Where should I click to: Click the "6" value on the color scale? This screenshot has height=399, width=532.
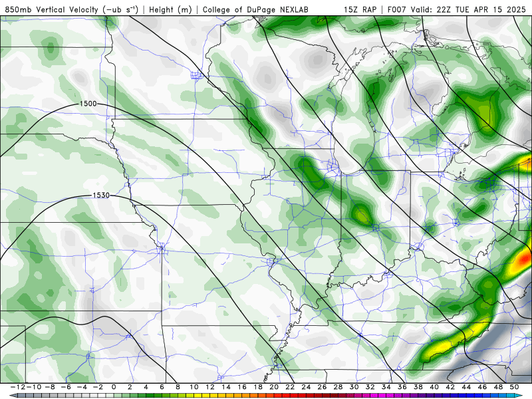(162, 387)
